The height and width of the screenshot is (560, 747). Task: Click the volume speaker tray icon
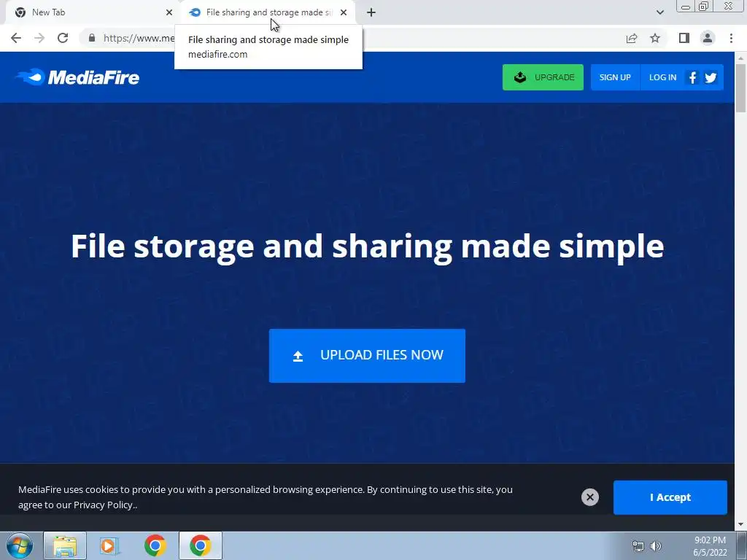(656, 546)
